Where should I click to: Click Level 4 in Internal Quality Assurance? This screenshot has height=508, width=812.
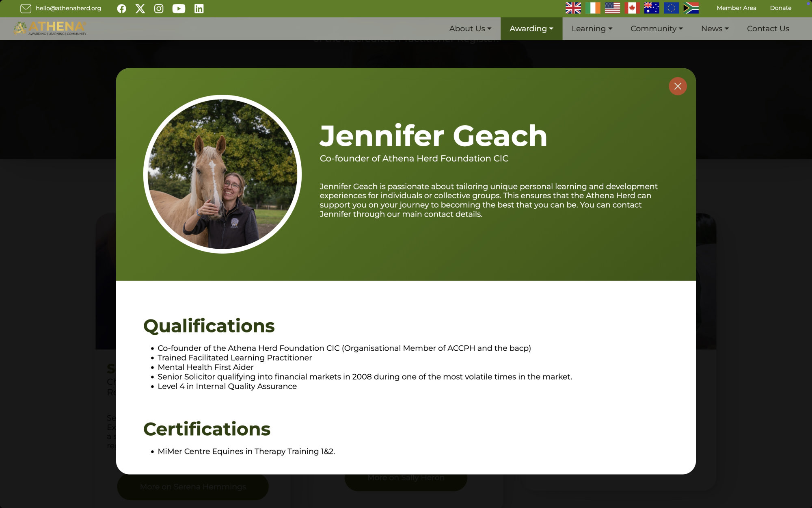tap(227, 386)
